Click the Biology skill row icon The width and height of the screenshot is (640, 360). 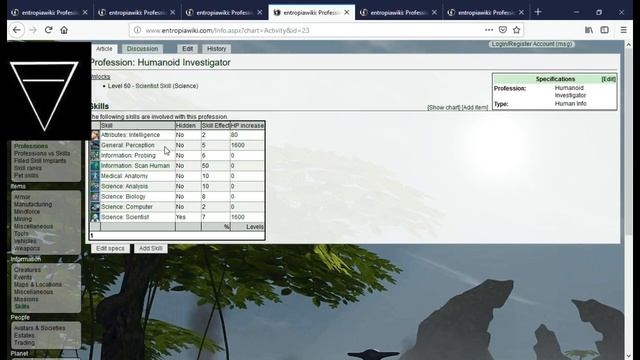[95, 196]
